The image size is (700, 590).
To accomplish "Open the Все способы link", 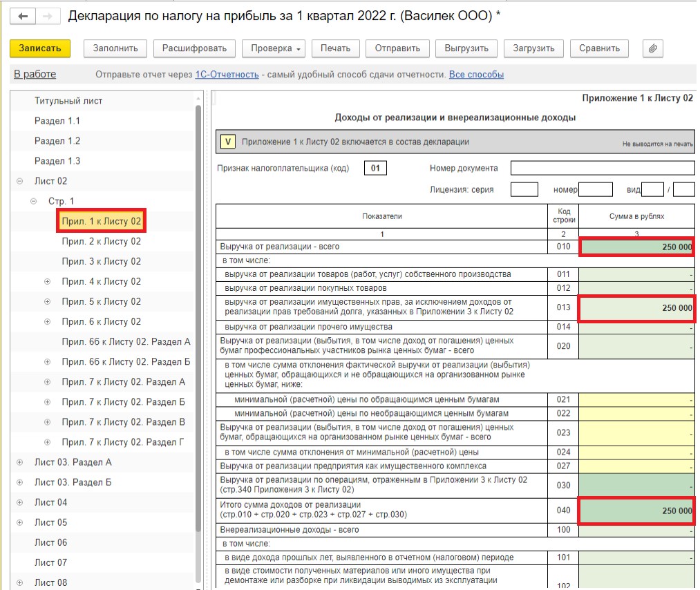I will (x=476, y=75).
